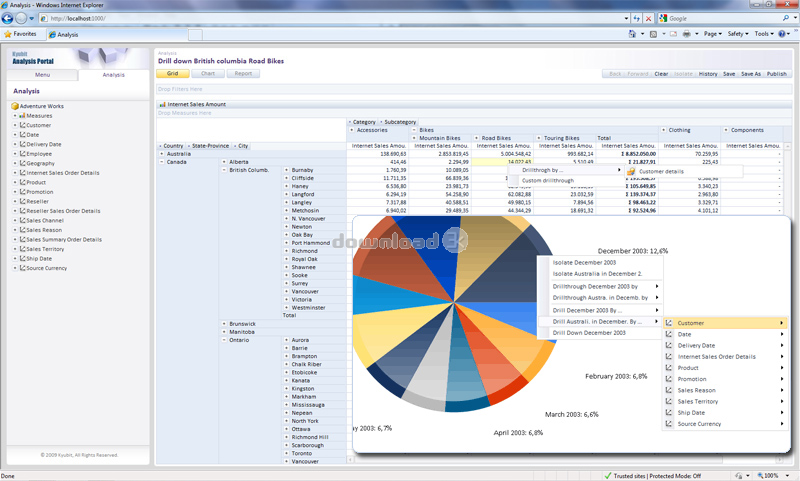800x481 pixels.
Task: Click the Clear button
Action: 661,74
